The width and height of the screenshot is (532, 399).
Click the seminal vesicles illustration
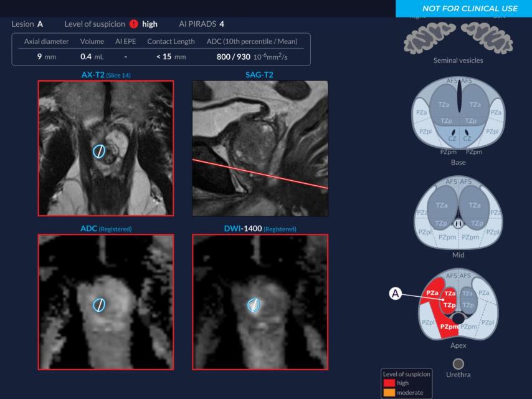click(458, 37)
